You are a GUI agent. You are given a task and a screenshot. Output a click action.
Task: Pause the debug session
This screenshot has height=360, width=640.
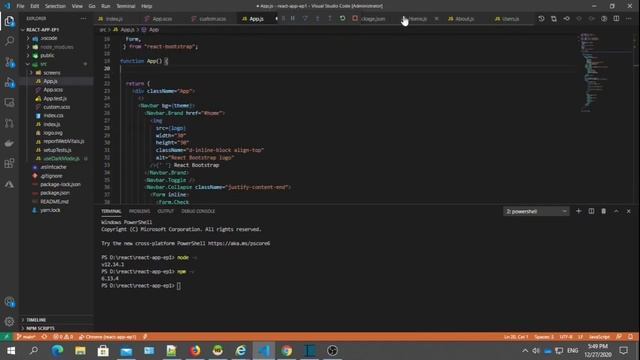click(x=293, y=18)
